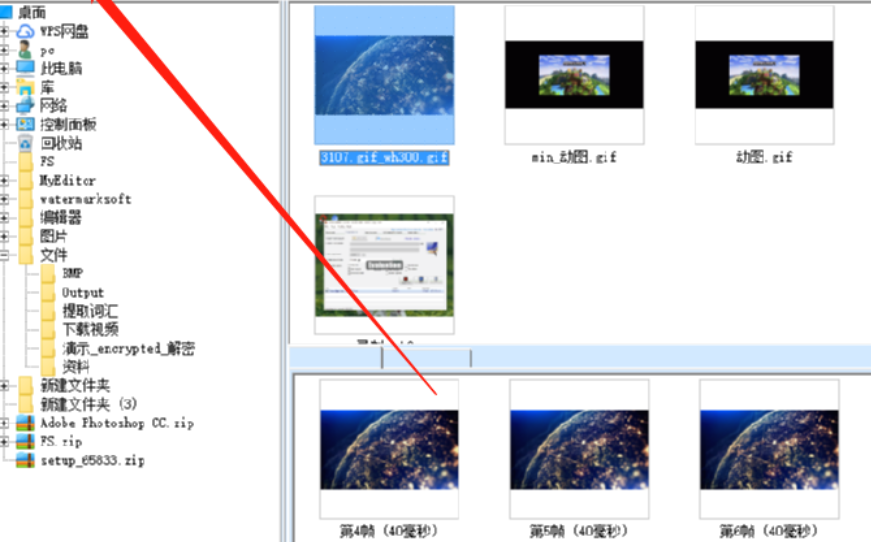Click the pc user icon in the tree
Screen dimensions: 871x542
(24, 50)
